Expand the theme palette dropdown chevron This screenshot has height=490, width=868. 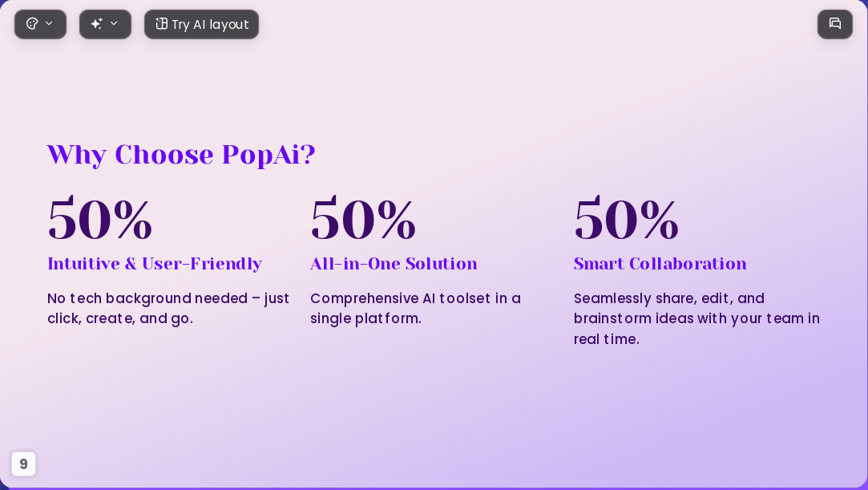49,23
